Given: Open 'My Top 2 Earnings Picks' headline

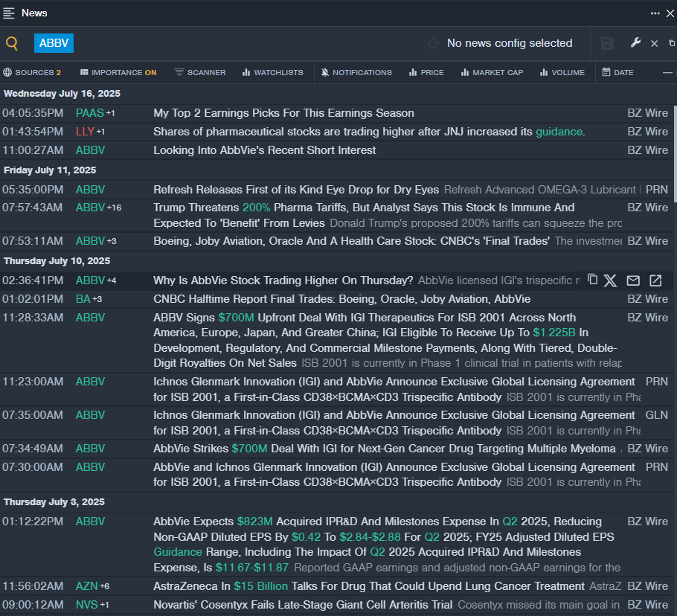Looking at the screenshot, I should coord(283,113).
